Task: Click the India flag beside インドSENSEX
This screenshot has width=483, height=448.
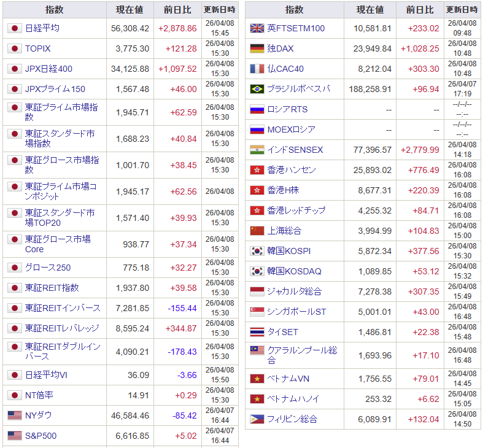Action: [257, 150]
